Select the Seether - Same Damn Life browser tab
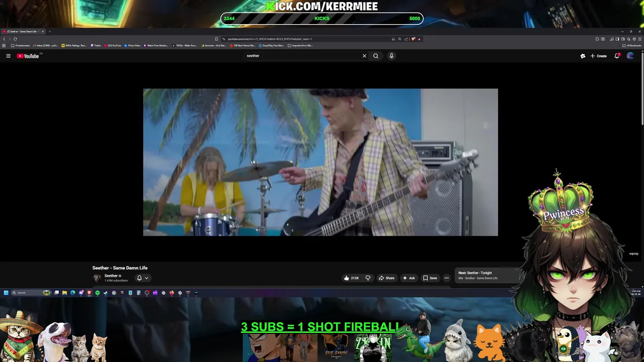644x362 pixels. [x=22, y=31]
